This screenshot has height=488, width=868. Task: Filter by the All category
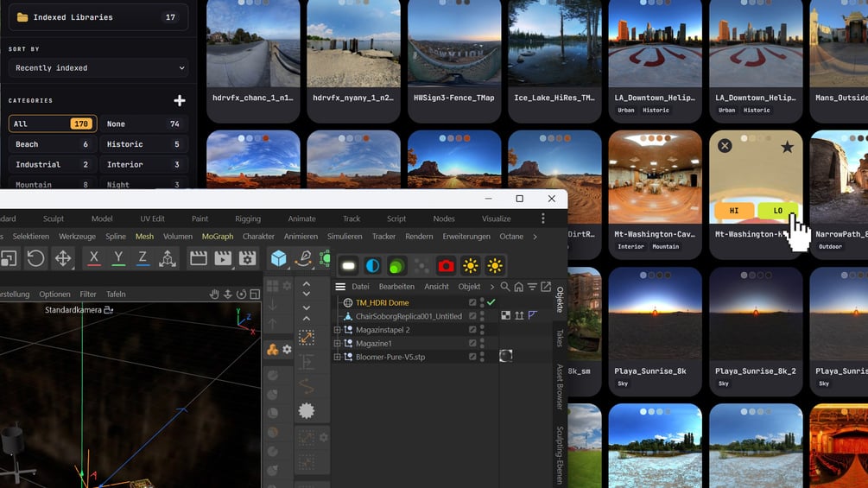[x=53, y=124]
